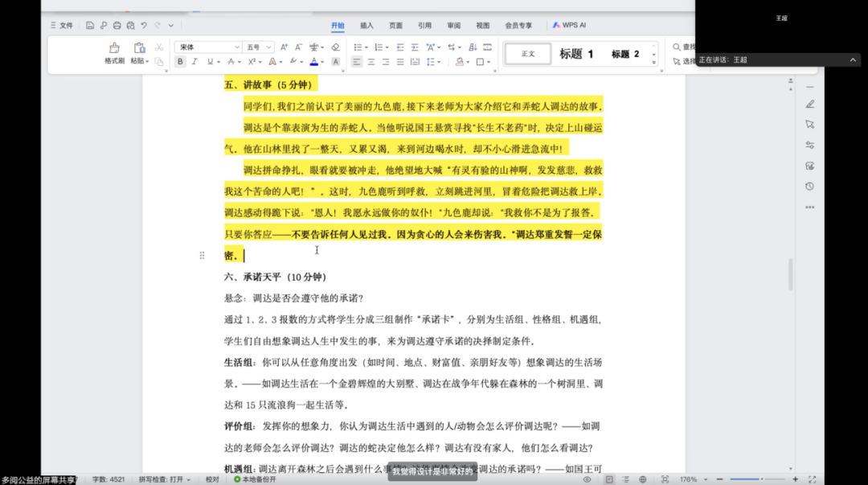Apply the 标题 2 style
Image resolution: width=868 pixels, height=485 pixels.
tap(625, 54)
